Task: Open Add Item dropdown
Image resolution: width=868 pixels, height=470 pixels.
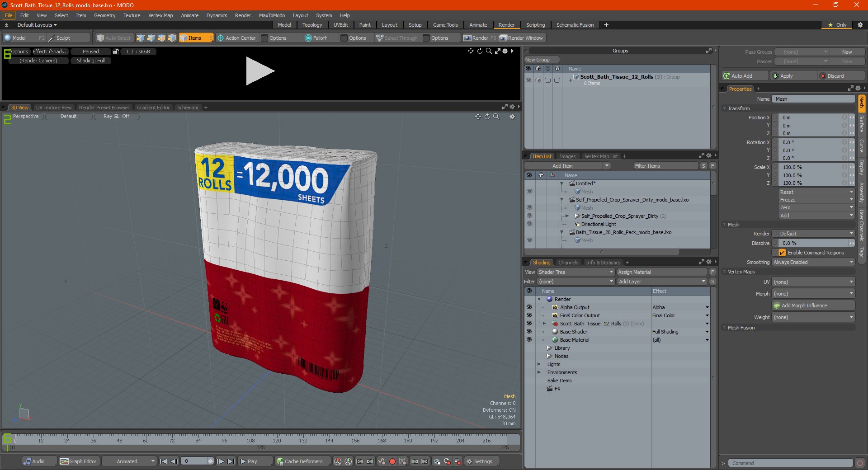Action: coord(568,166)
